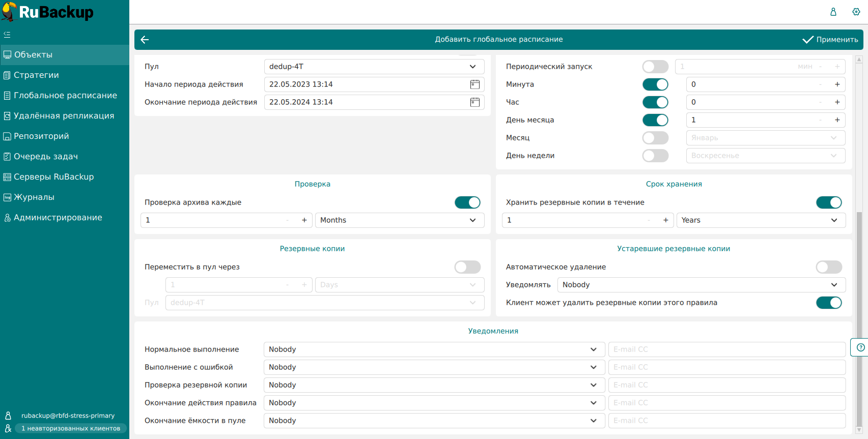
Task: Enable the Периодический запуск toggle
Action: click(x=655, y=67)
